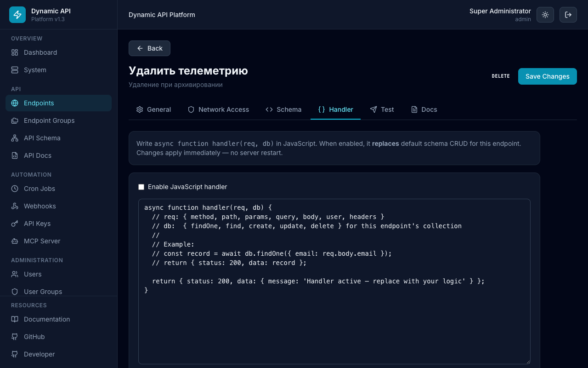Click the Platform v1.3 version text
Image resolution: width=588 pixels, height=368 pixels.
48,19
